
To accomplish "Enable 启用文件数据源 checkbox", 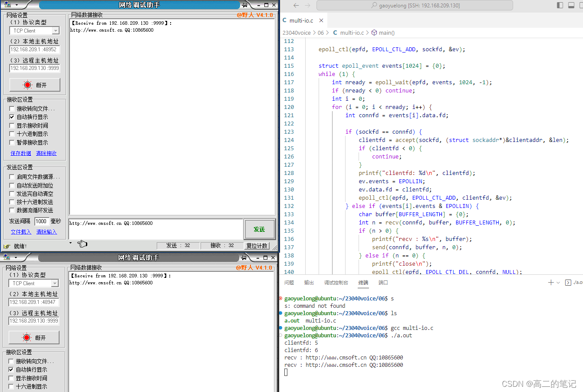I will tap(12, 177).
